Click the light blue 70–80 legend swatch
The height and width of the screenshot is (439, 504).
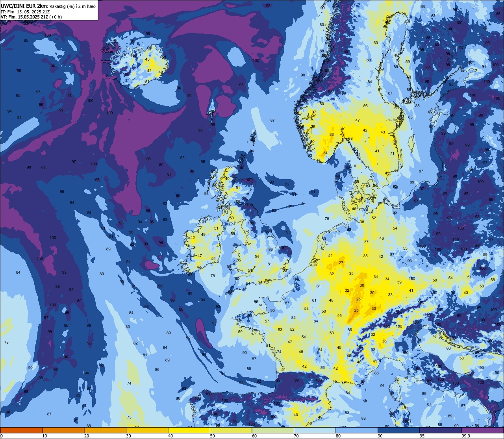click(x=315, y=430)
